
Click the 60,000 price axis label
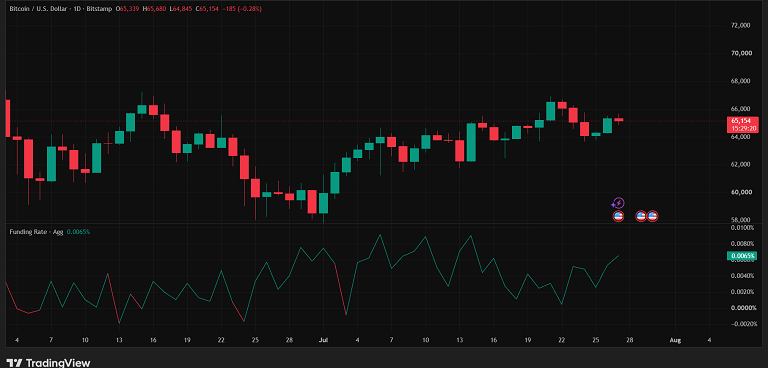click(741, 192)
